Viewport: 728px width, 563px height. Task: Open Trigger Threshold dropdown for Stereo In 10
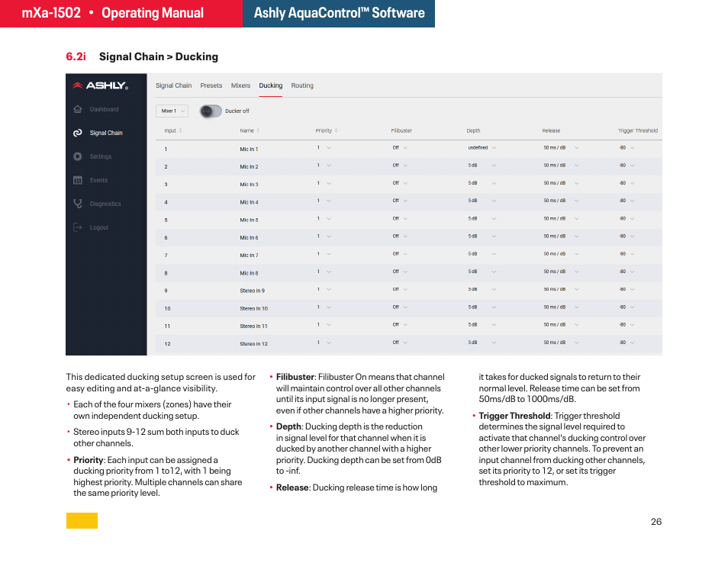(x=627, y=307)
